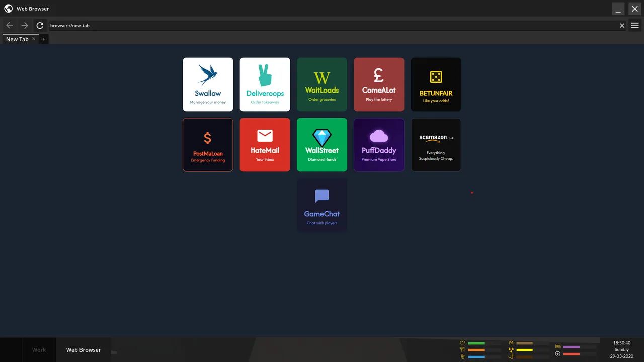Open the Swallow money management tile
This screenshot has width=644, height=362.
[208, 84]
